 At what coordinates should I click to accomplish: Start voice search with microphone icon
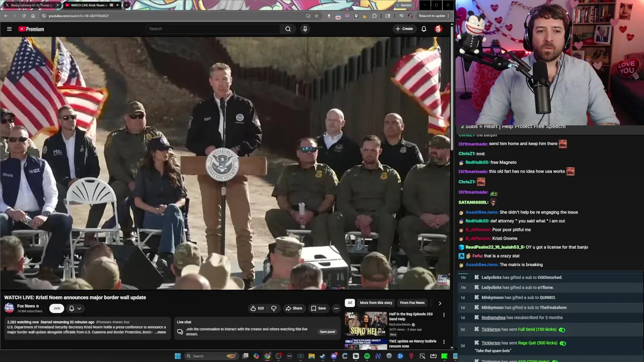point(305,29)
